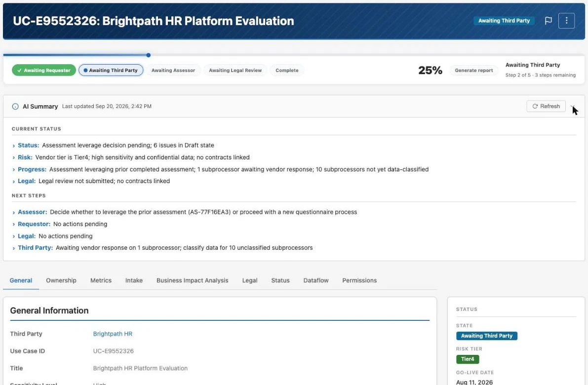The width and height of the screenshot is (588, 385).
Task: Click the 'Step 2 of 5 · 3 steps remaining' text
Action: click(x=541, y=75)
